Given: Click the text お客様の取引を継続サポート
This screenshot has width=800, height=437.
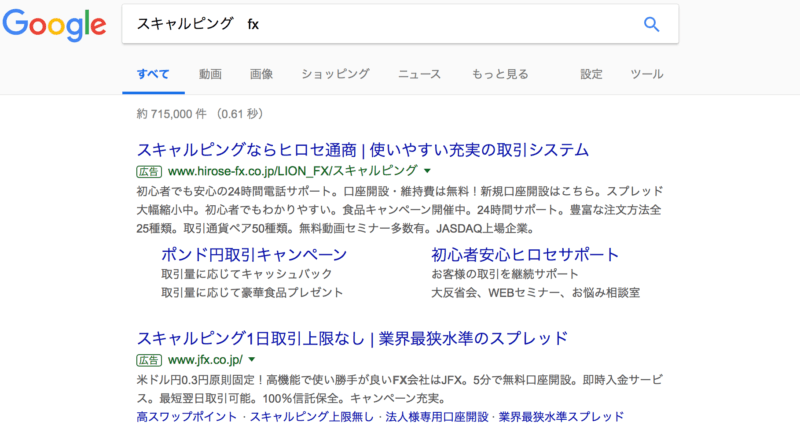Looking at the screenshot, I should point(505,274).
